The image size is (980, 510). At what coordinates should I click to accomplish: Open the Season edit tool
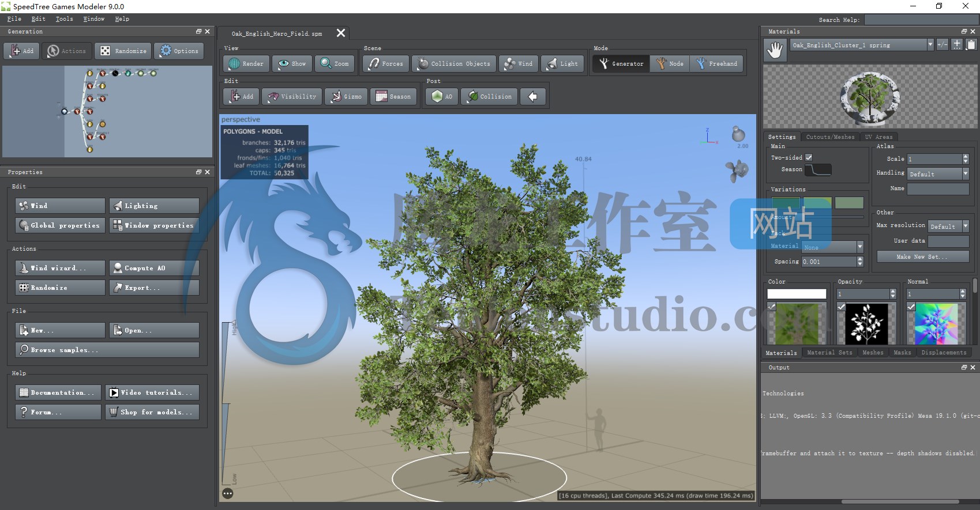point(393,97)
